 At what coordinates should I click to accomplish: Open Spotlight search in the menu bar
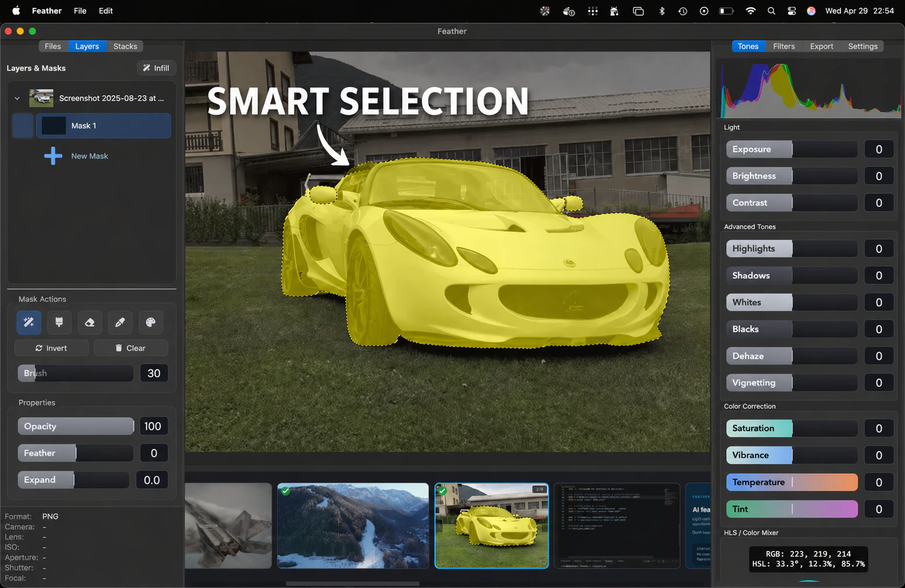pyautogui.click(x=771, y=11)
